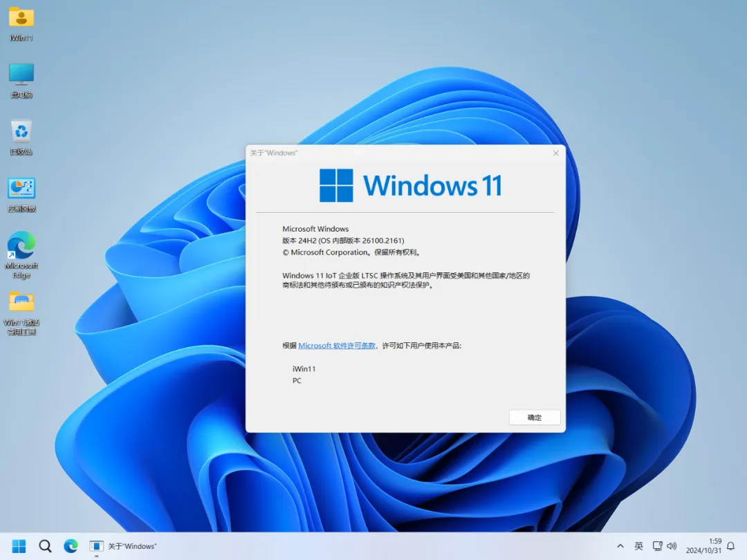Click the Windows 11 IoT 企业版 LTSC paragraph
The height and width of the screenshot is (560, 747).
406,280
